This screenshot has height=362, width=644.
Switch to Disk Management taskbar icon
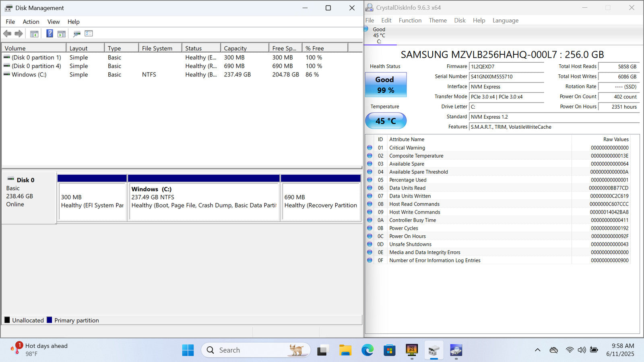click(x=433, y=350)
